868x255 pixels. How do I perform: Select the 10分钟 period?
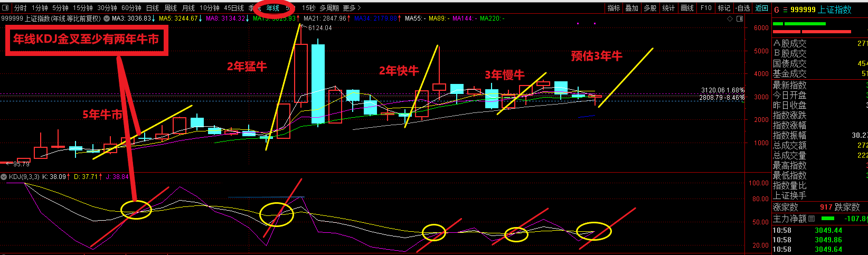tap(209, 8)
